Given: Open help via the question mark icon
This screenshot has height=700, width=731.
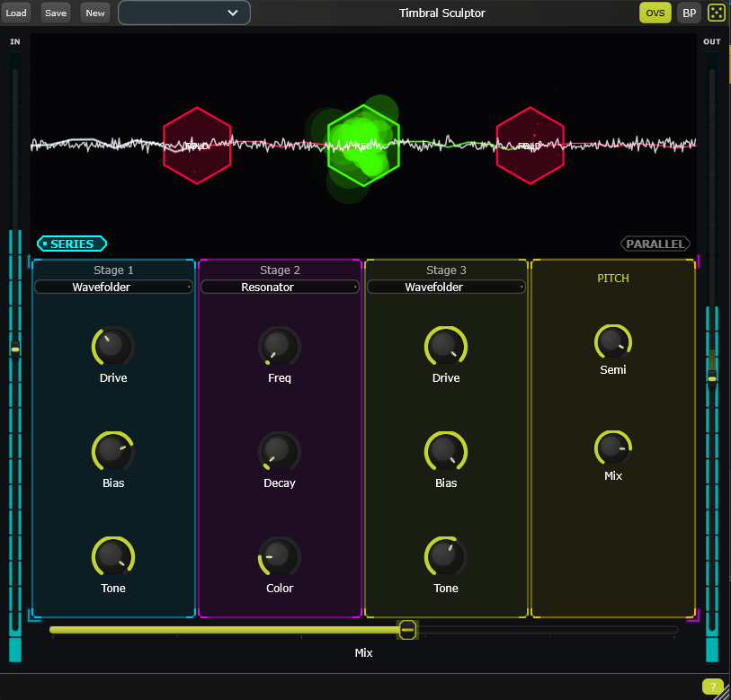Looking at the screenshot, I should coord(713,687).
